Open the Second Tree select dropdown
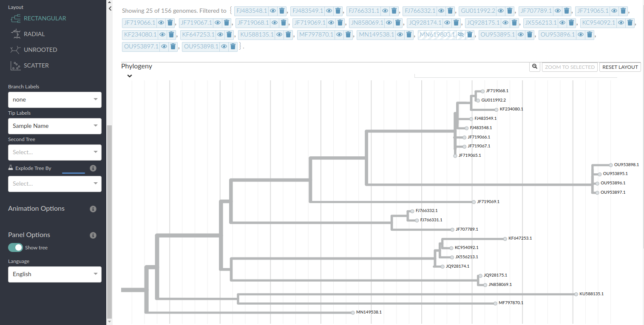 coord(55,153)
